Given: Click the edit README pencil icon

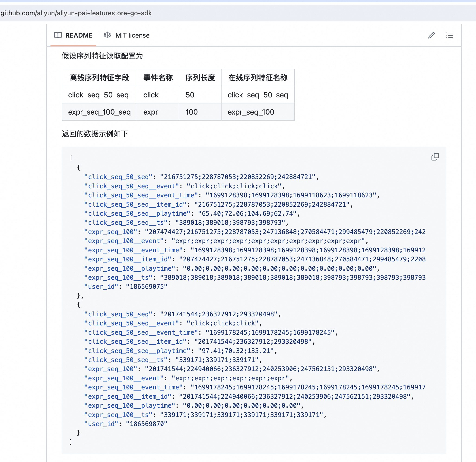Looking at the screenshot, I should click(x=431, y=35).
